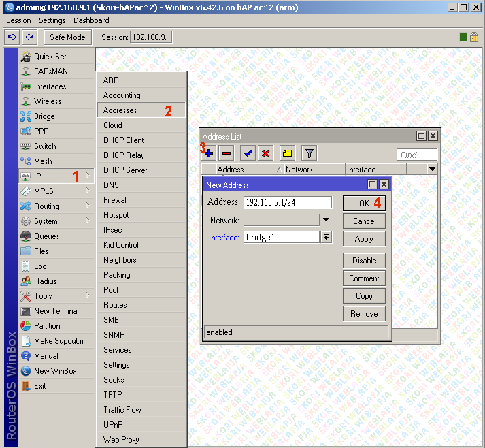This screenshot has width=485, height=448.
Task: Click the red minus remove icon
Action: (x=227, y=154)
